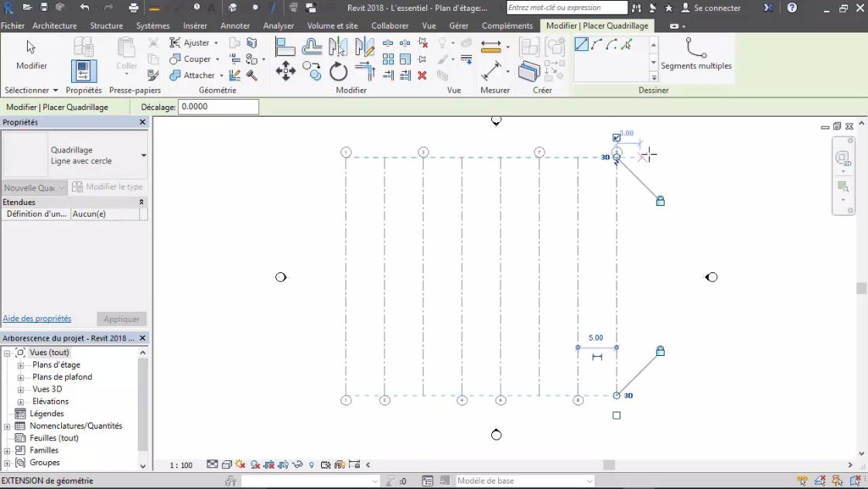Select the Modifier arrow tool
The width and height of the screenshot is (868, 489).
tap(31, 54)
